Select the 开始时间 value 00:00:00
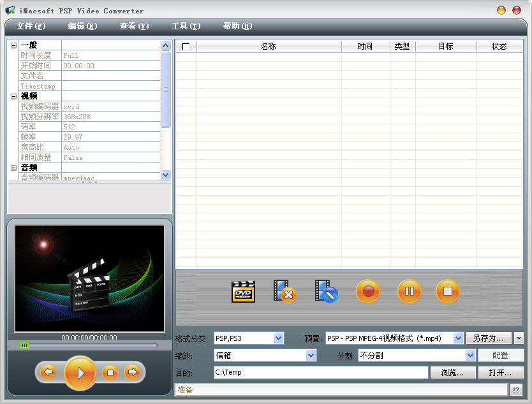532x404 pixels. coord(110,66)
